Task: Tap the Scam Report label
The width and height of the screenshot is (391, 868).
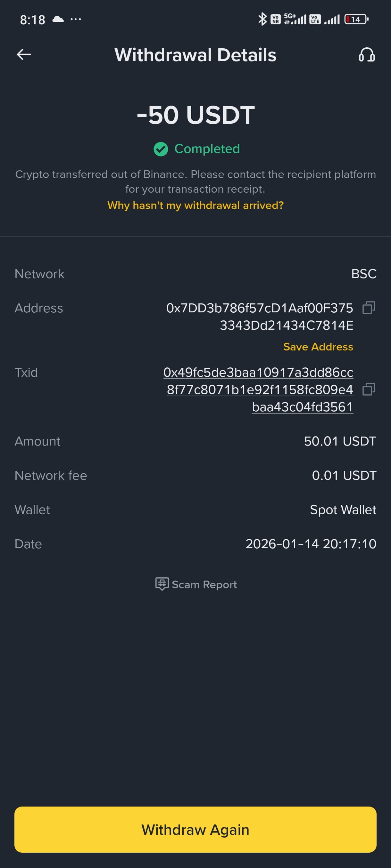Action: pyautogui.click(x=204, y=584)
